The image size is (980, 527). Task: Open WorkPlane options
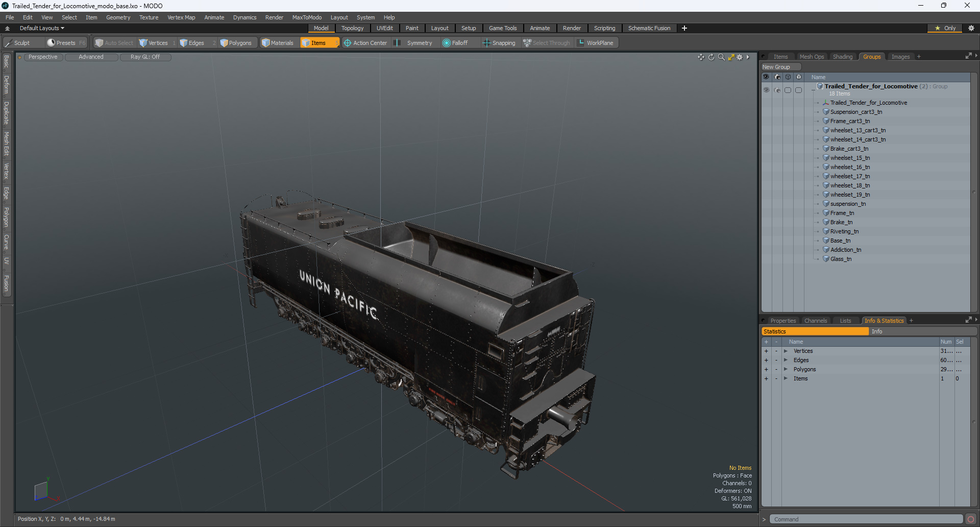click(596, 43)
